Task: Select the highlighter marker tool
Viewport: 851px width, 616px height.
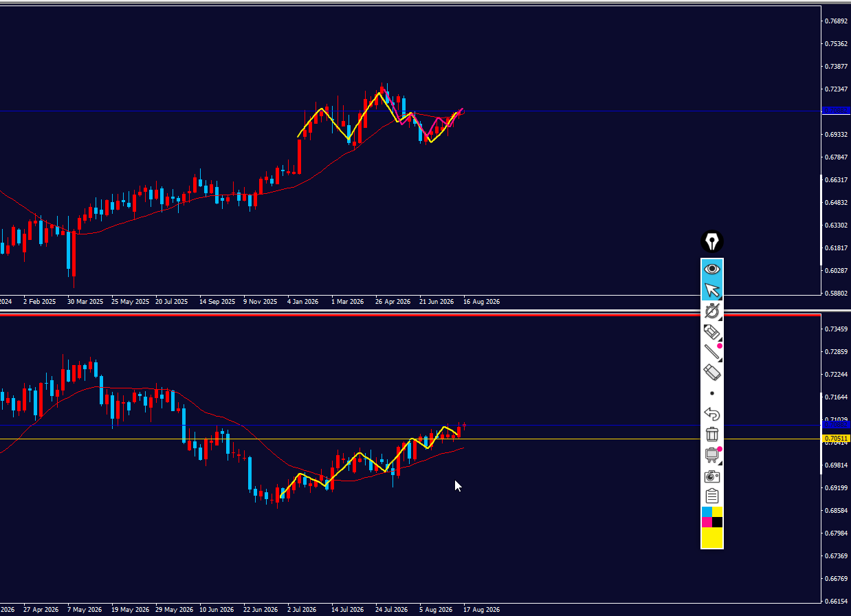Action: point(712,331)
